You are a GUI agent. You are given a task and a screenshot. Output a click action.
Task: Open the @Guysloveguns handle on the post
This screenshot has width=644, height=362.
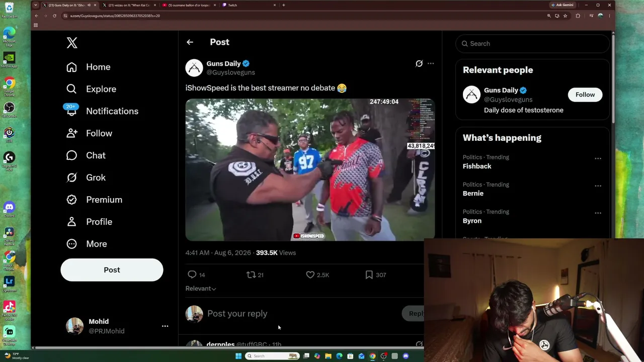230,72
